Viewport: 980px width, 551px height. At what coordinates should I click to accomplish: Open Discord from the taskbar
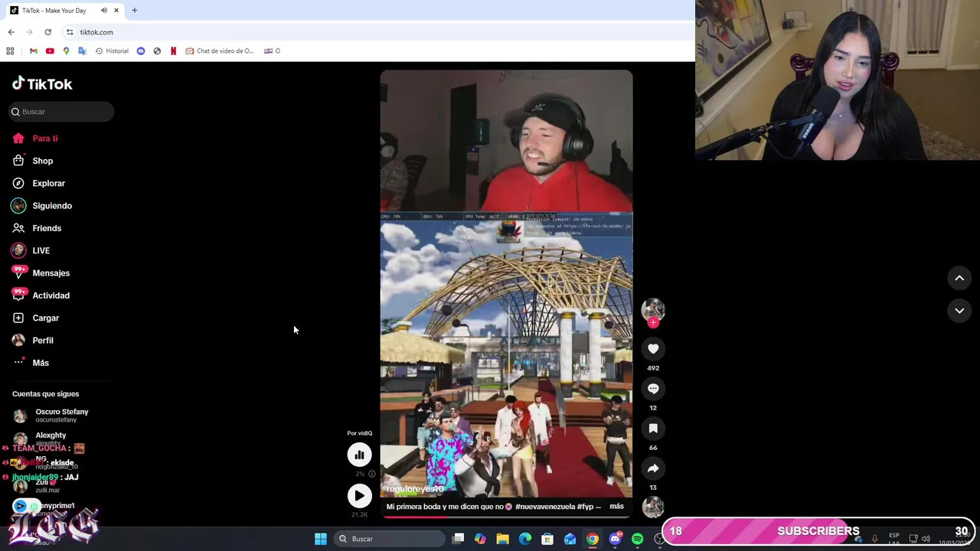[x=615, y=539]
